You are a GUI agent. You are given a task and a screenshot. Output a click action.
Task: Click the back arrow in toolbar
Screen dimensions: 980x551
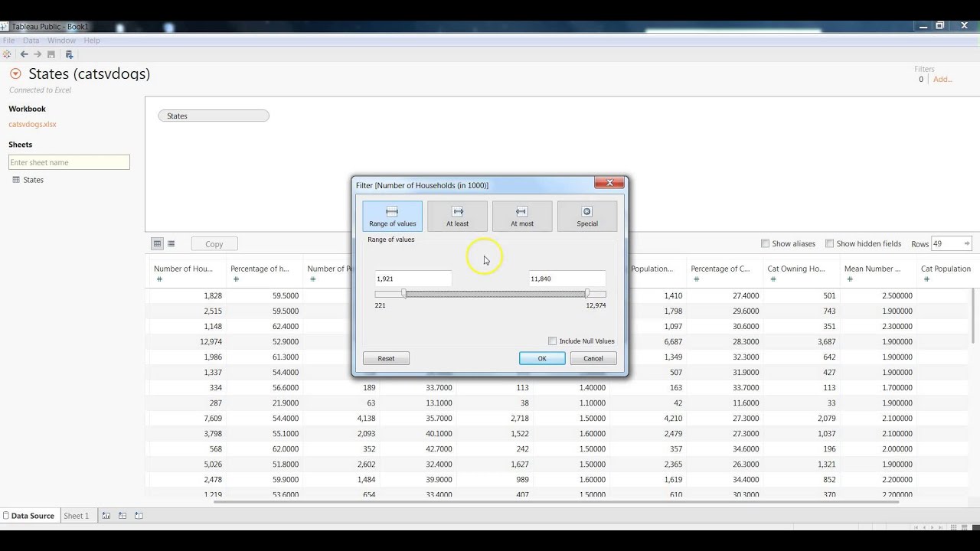click(x=24, y=54)
